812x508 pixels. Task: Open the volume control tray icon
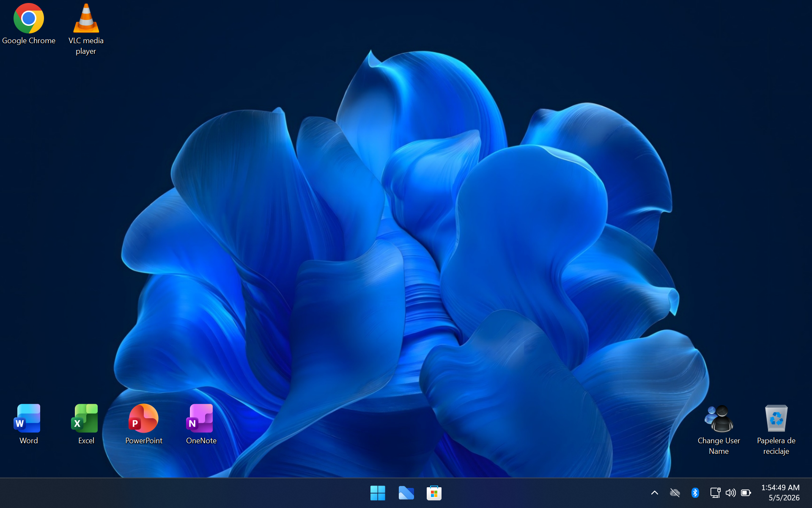coord(730,493)
